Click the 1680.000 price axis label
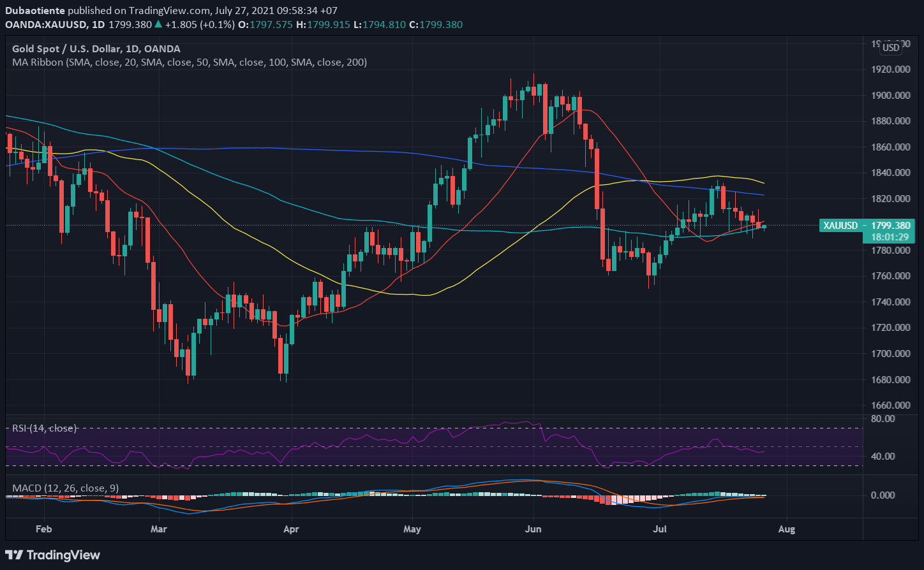This screenshot has width=924, height=570. tap(890, 380)
